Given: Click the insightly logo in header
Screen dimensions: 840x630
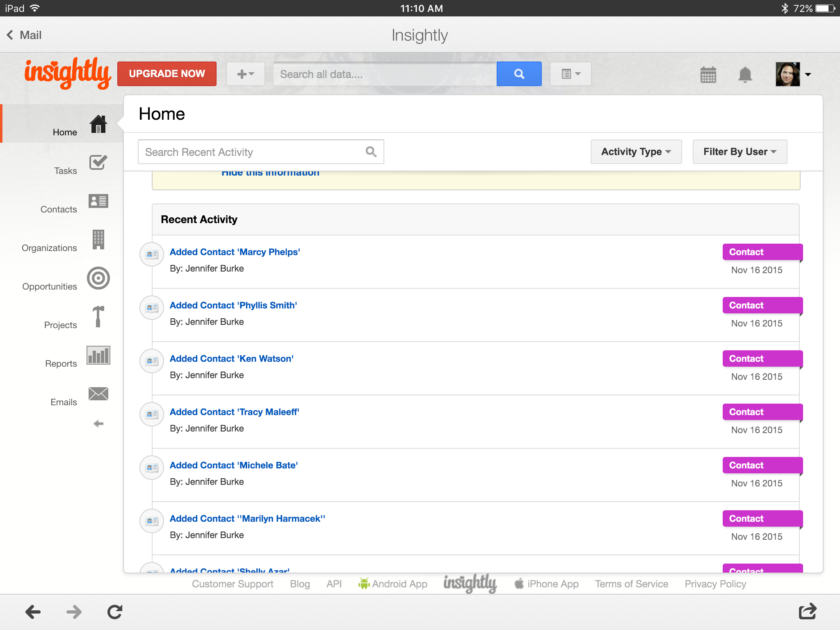Looking at the screenshot, I should coord(68,73).
